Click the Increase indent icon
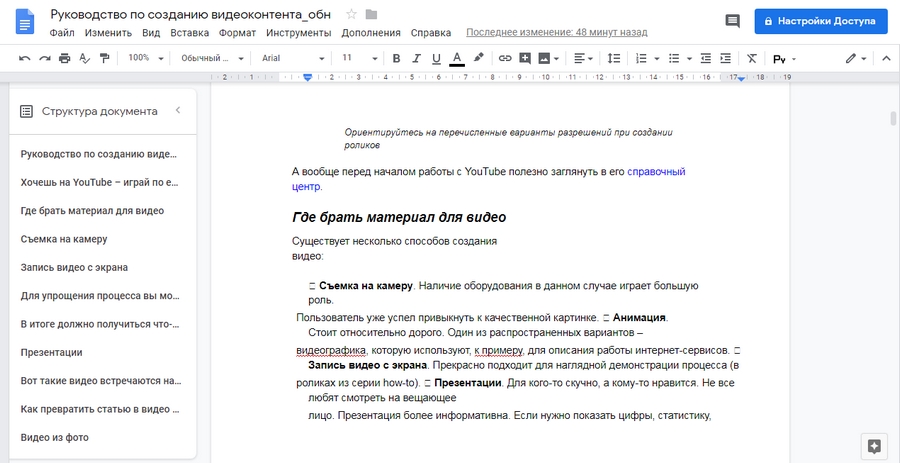This screenshot has height=463, width=900. (726, 58)
